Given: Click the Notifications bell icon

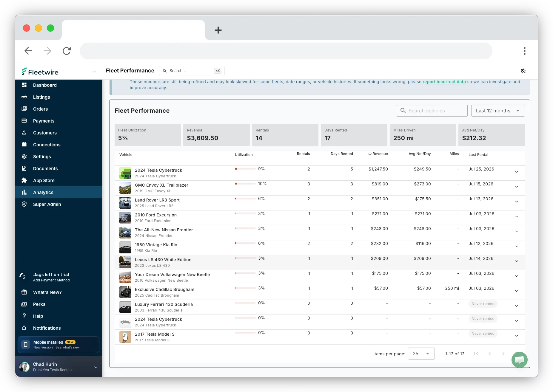Looking at the screenshot, I should 24,328.
